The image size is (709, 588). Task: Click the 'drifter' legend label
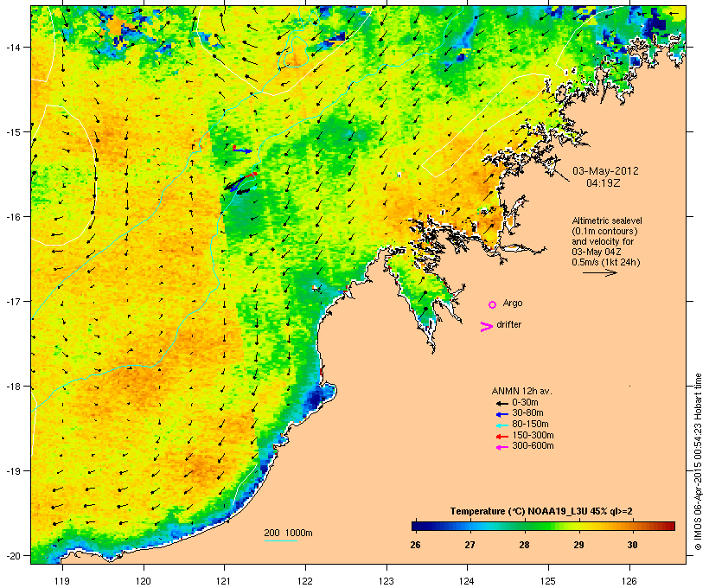tap(508, 324)
